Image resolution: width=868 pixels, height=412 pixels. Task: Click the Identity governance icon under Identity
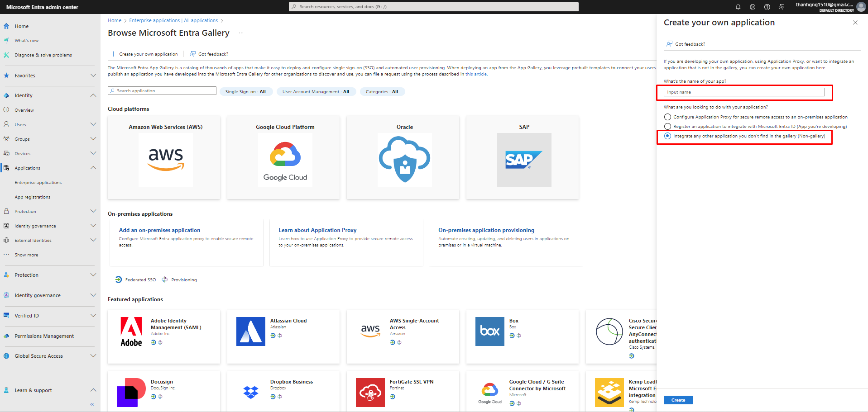coord(6,226)
